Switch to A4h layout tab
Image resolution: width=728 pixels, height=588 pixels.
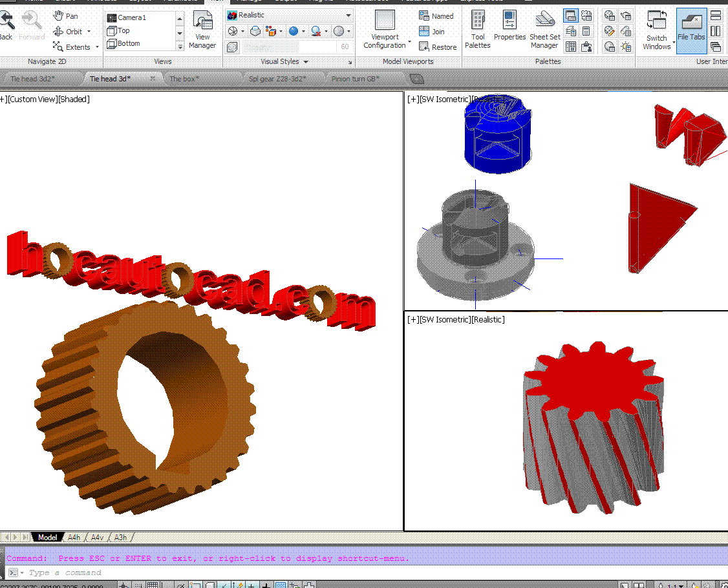[74, 538]
